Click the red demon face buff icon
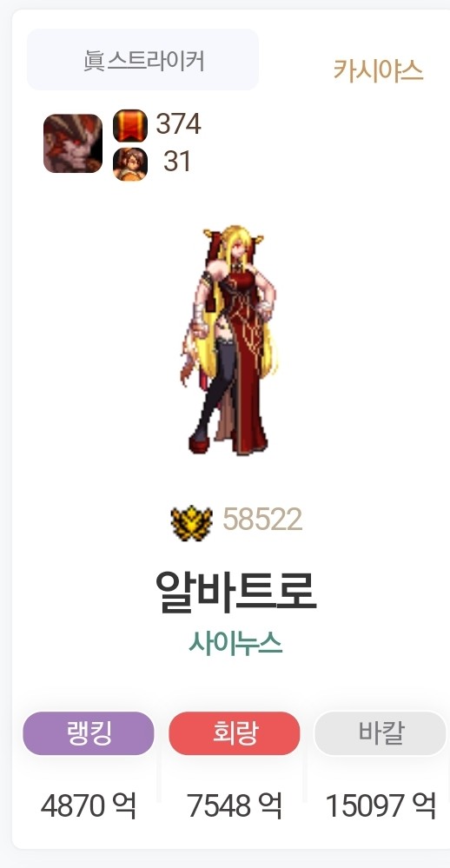 (x=73, y=143)
